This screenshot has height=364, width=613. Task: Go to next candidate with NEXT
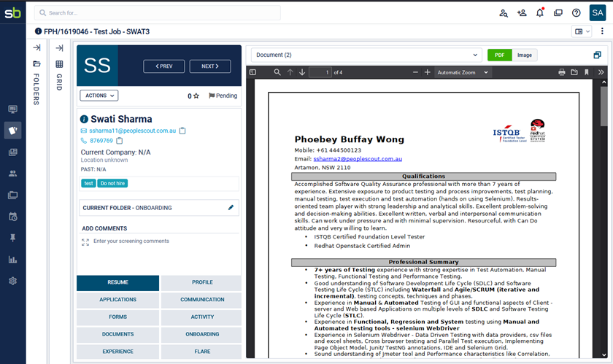(210, 66)
